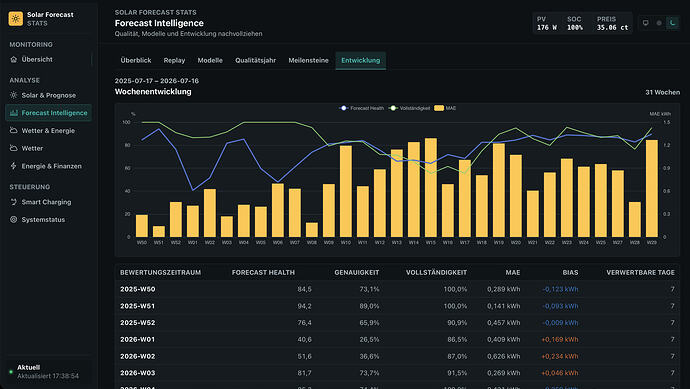Image resolution: width=690 pixels, height=389 pixels.
Task: Select the 2025-W50 table row label
Action: (138, 289)
